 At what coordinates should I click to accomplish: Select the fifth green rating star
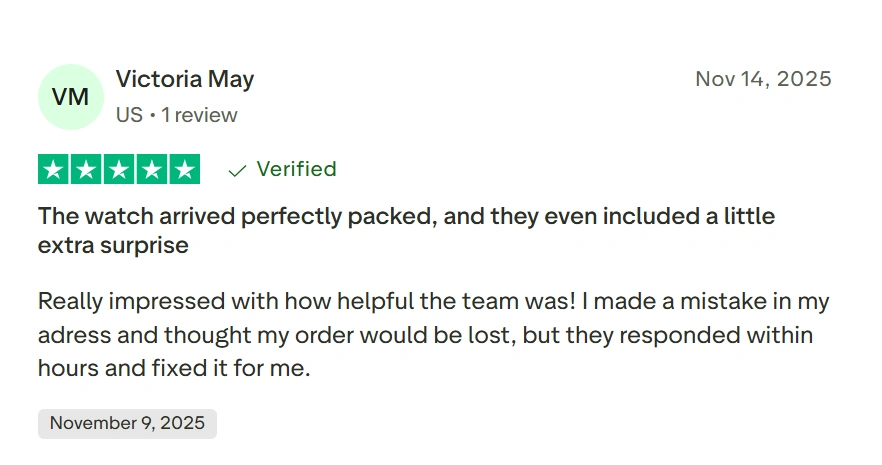coord(184,170)
